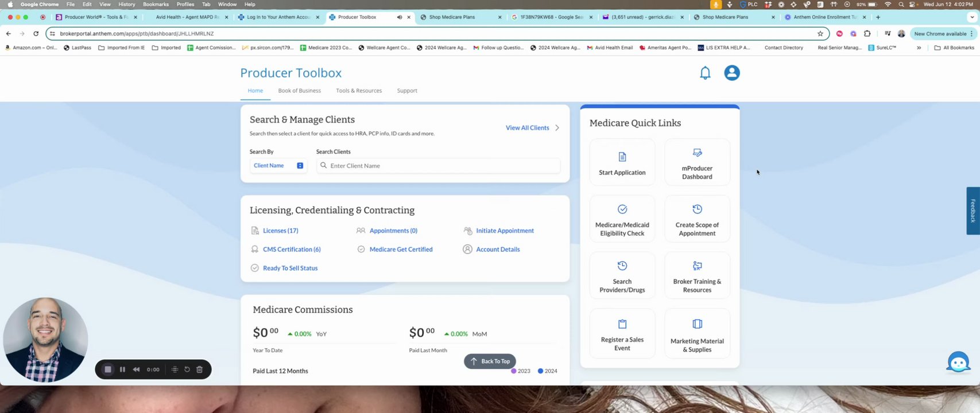Open mProducer Dashboard quick link

(697, 162)
